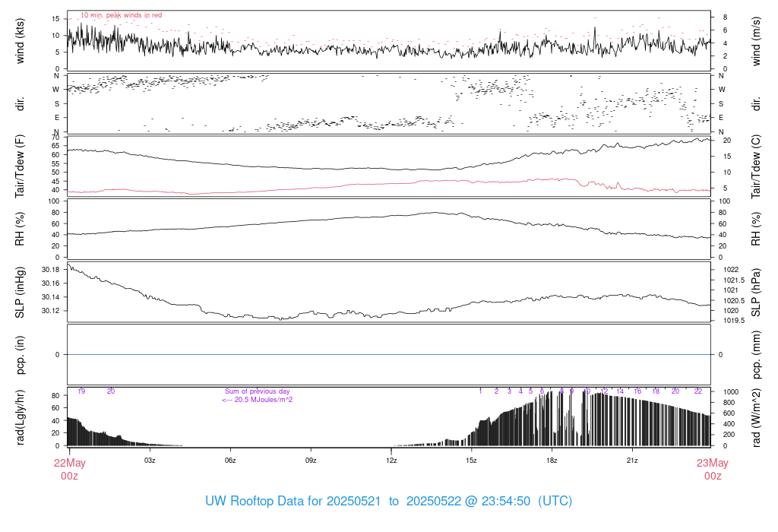The width and height of the screenshot is (778, 532).
Task: Click the left 'dir.' axis label
Action: tap(20, 104)
